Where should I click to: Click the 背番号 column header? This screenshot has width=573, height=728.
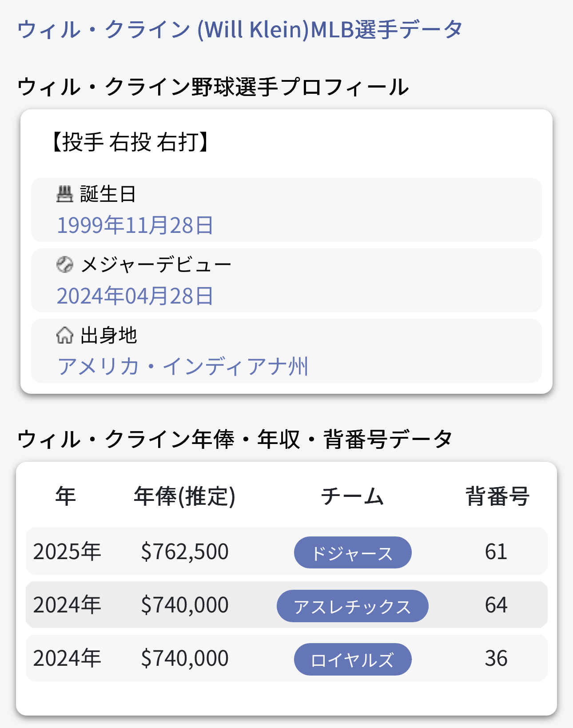pyautogui.click(x=497, y=496)
